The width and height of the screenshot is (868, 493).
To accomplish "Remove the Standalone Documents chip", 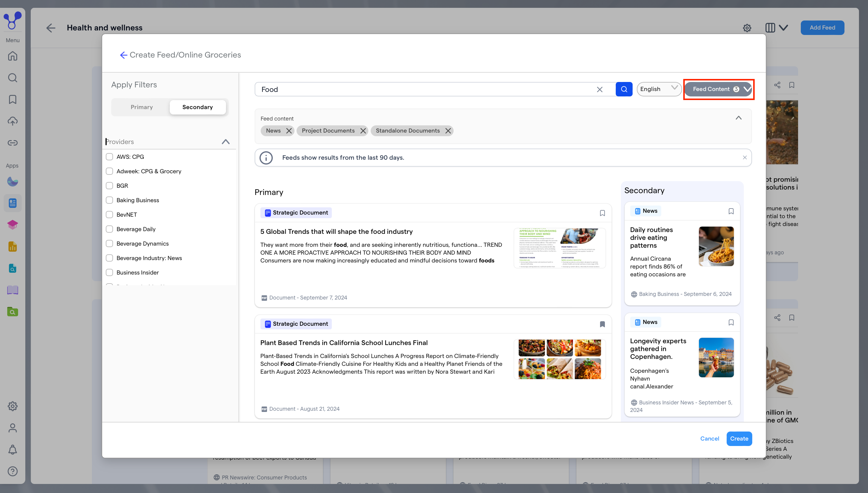I will click(x=448, y=131).
